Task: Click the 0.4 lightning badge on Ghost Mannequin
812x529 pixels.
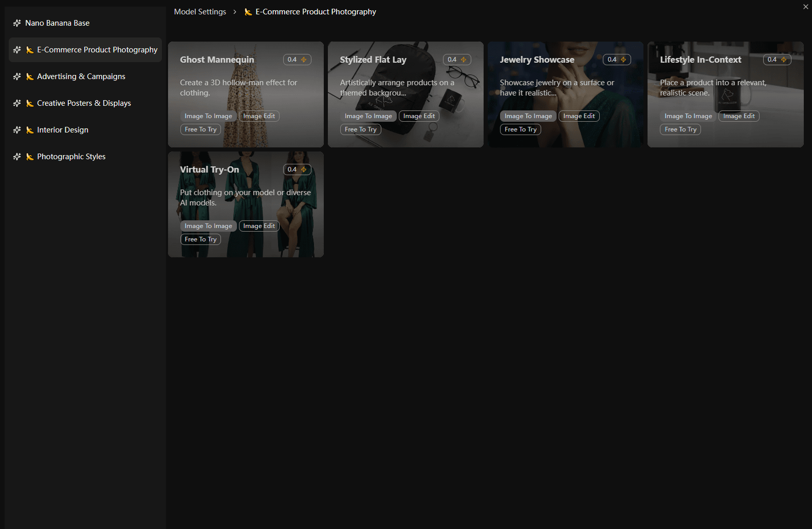Action: pos(297,60)
